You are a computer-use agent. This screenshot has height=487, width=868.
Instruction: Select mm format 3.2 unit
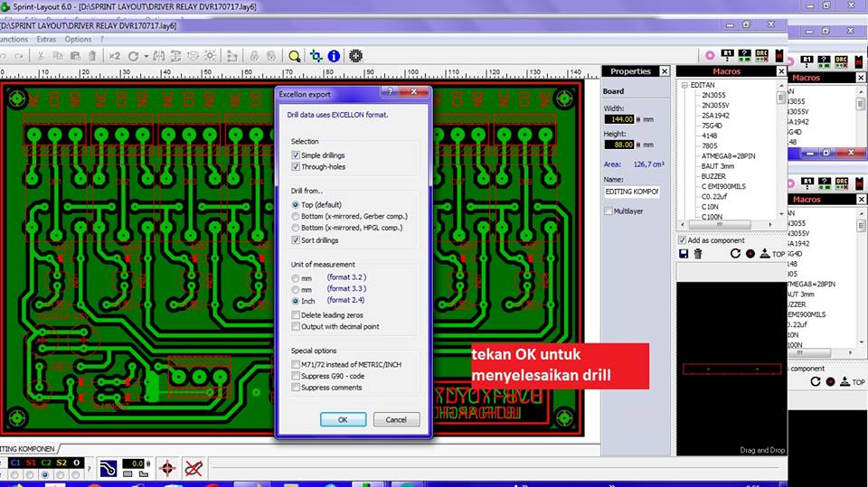pyautogui.click(x=296, y=278)
